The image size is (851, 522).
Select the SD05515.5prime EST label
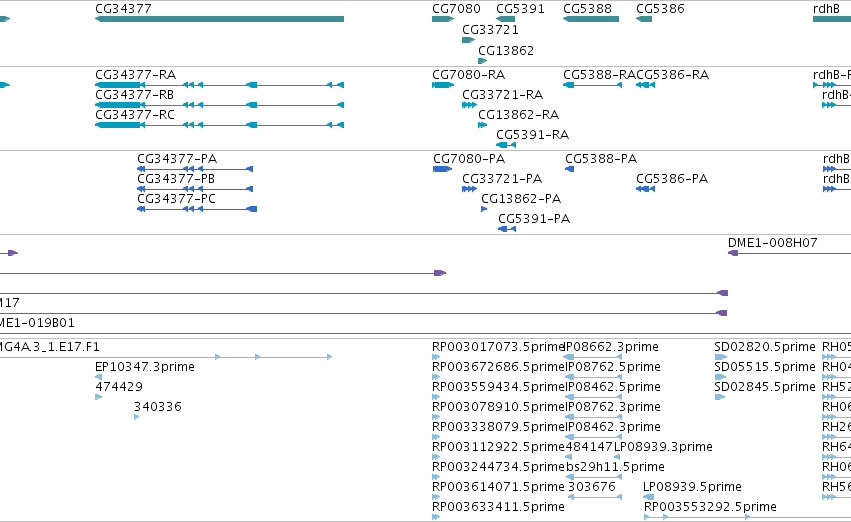[765, 367]
